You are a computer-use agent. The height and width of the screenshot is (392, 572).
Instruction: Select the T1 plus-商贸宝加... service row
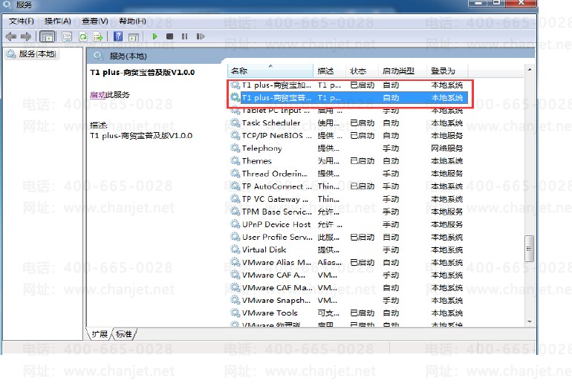click(348, 85)
